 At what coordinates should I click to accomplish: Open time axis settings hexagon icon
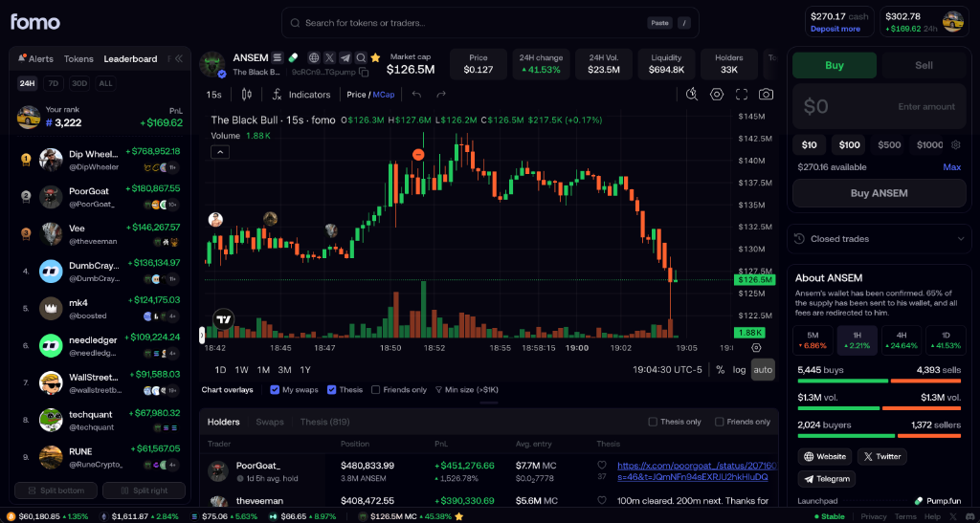(756, 348)
